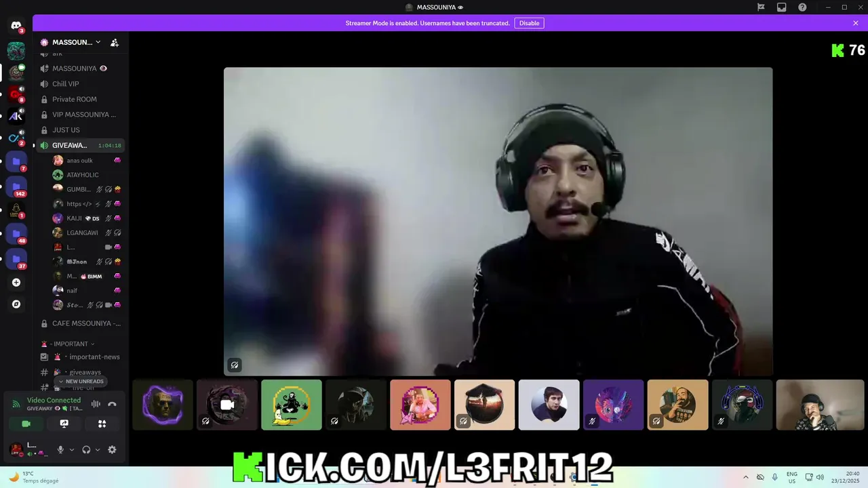Open the Discover servers compass icon
Viewport: 868px width, 488px height.
[x=16, y=304]
